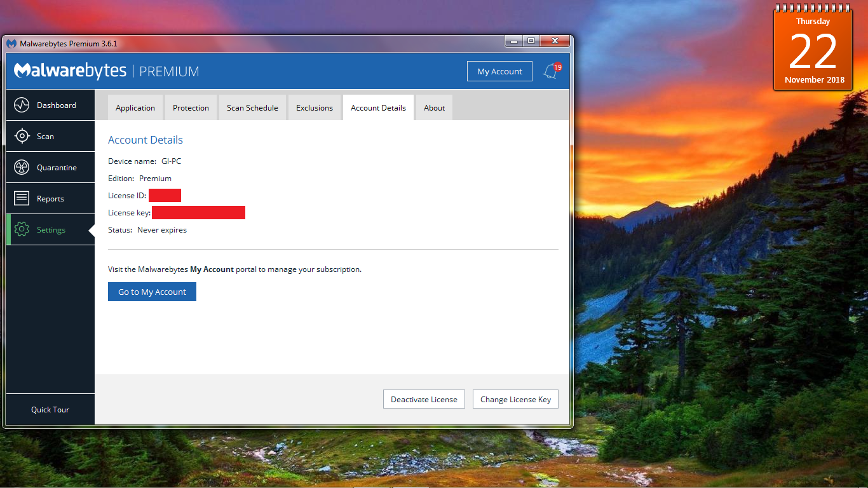Image resolution: width=868 pixels, height=488 pixels.
Task: Click the My Account header button
Action: (x=499, y=71)
